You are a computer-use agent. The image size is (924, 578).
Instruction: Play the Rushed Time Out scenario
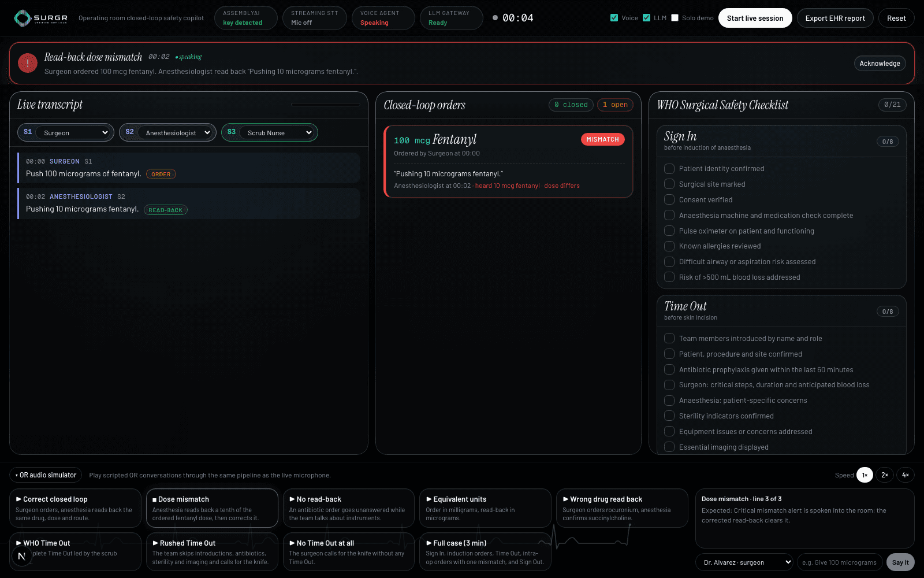click(212, 552)
